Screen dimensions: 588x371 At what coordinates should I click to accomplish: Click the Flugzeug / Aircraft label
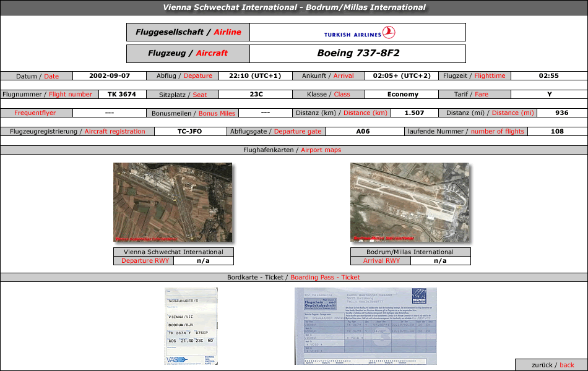tap(188, 54)
